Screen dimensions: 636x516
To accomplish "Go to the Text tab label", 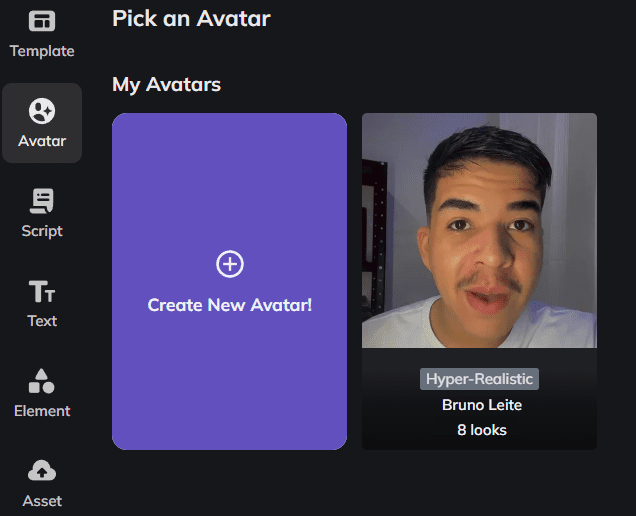I will 42,321.
